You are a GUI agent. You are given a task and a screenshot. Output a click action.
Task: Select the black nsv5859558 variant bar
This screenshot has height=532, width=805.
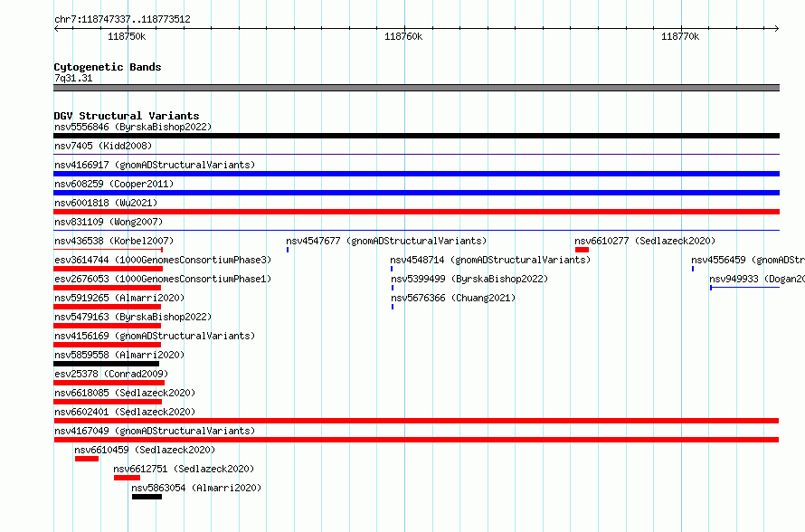click(x=106, y=364)
